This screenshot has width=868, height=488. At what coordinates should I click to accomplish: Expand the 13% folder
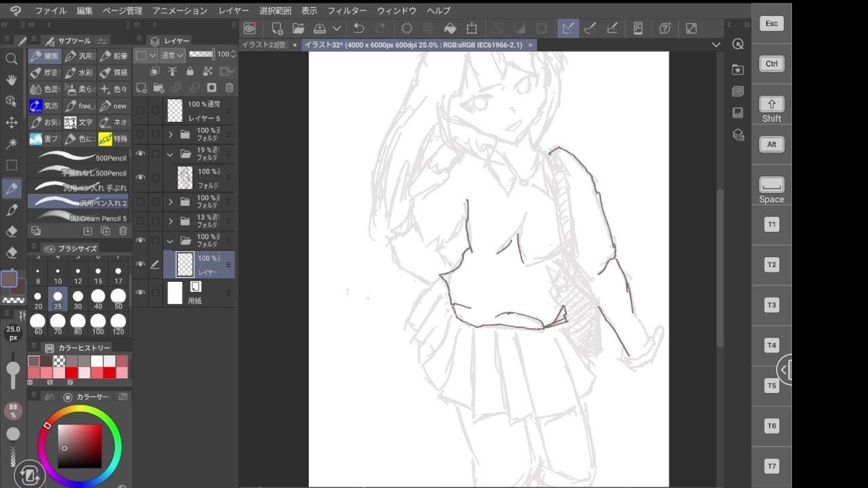(170, 221)
